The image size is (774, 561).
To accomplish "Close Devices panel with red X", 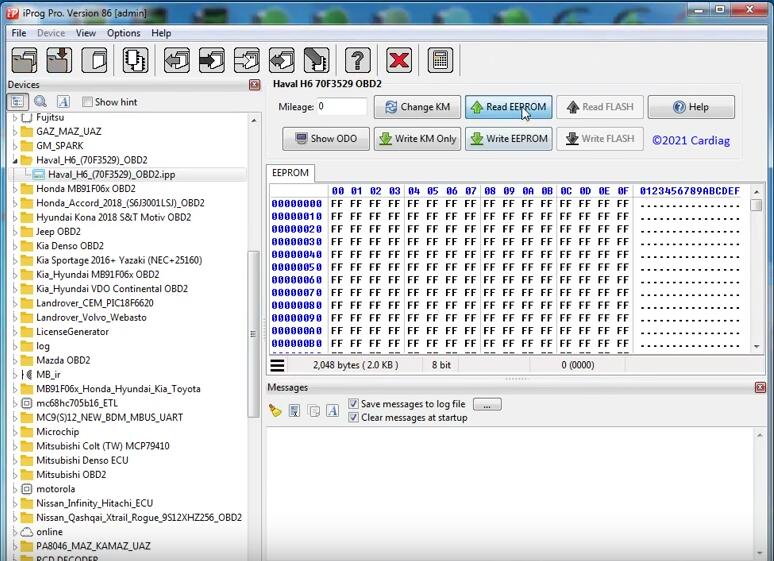I will (x=255, y=85).
